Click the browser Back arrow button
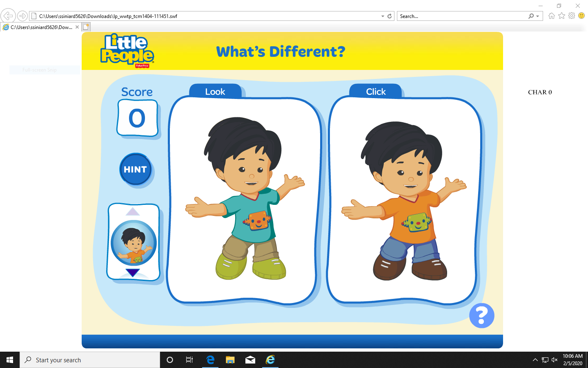Screen dimensions: 588x368 pyautogui.click(x=8, y=16)
